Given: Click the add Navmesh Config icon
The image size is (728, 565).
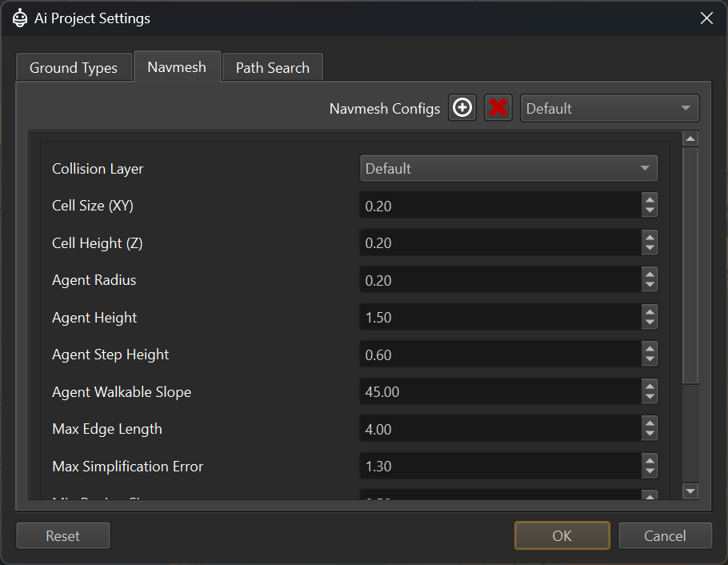Looking at the screenshot, I should (462, 107).
